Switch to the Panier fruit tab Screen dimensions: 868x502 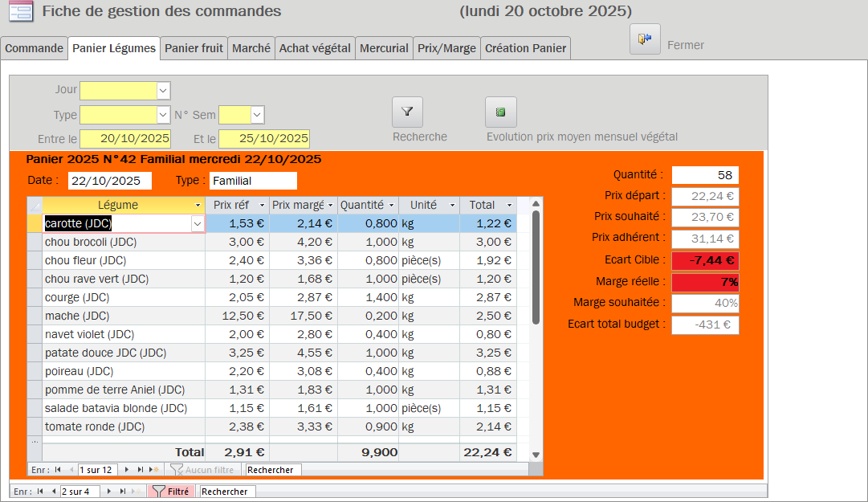coord(194,48)
